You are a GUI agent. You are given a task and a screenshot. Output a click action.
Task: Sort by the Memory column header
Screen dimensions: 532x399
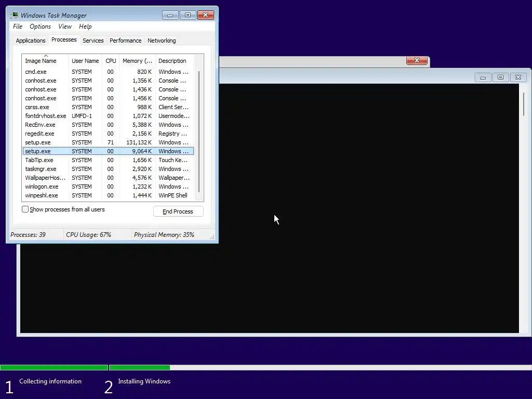137,61
